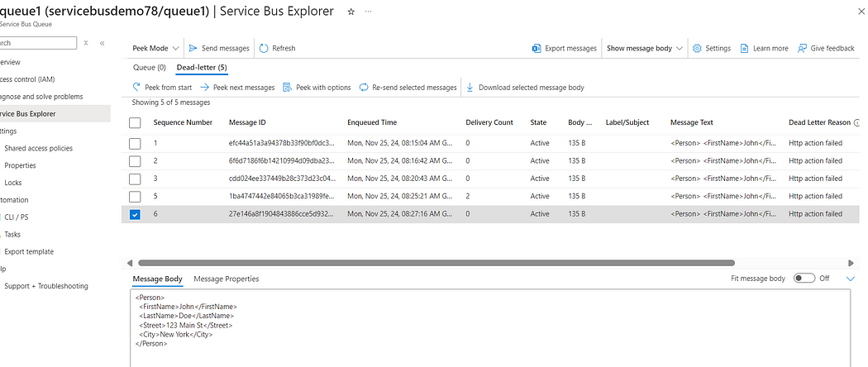Click the State column header
The height and width of the screenshot is (367, 868).
click(538, 122)
